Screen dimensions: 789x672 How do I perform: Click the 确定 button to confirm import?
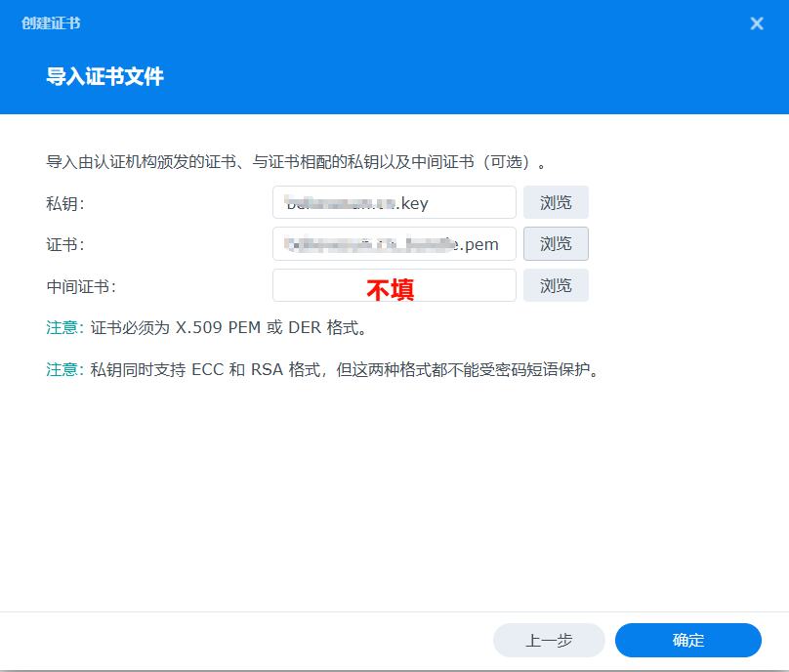point(687,640)
